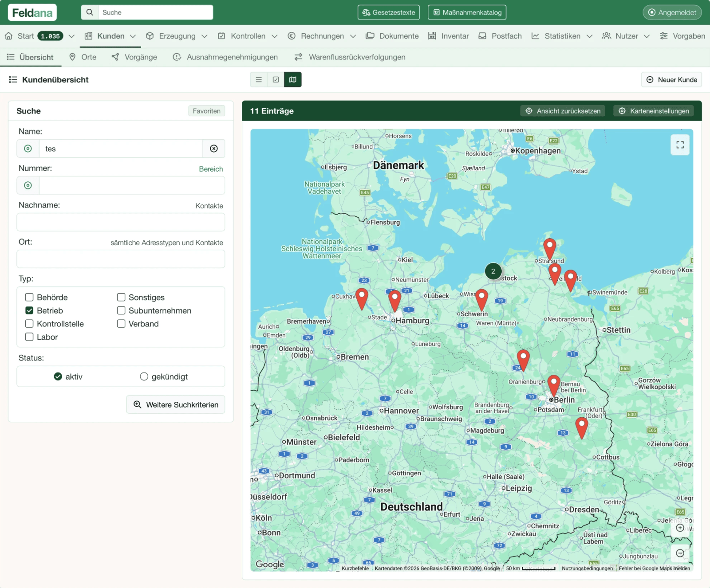Open Karteneinstellungen
This screenshot has height=588, width=710.
click(654, 111)
